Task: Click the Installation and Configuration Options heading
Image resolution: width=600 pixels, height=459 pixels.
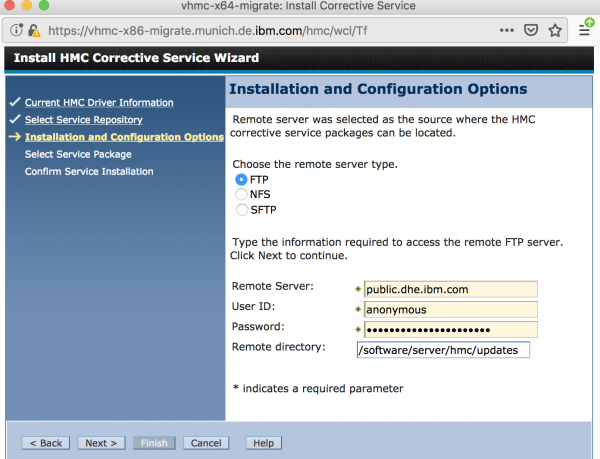Action: 378,89
